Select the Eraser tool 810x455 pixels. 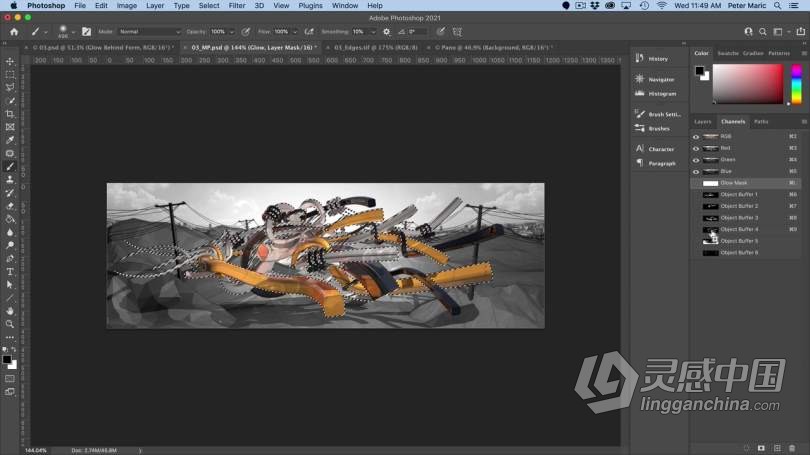[10, 206]
